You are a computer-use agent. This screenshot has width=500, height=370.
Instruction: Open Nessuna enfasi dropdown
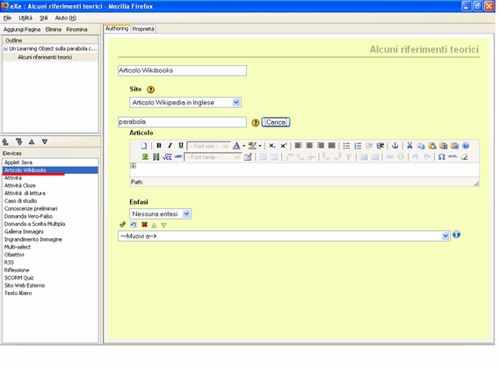tap(160, 214)
